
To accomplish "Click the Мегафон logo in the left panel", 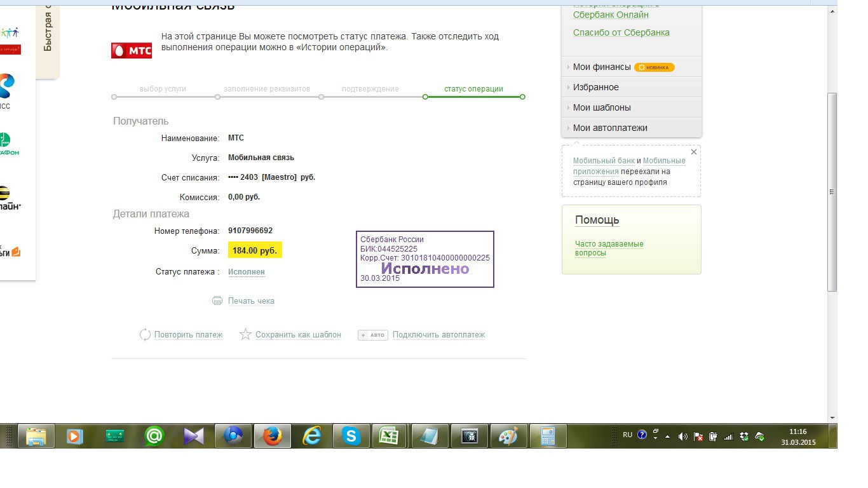I will click(x=9, y=145).
